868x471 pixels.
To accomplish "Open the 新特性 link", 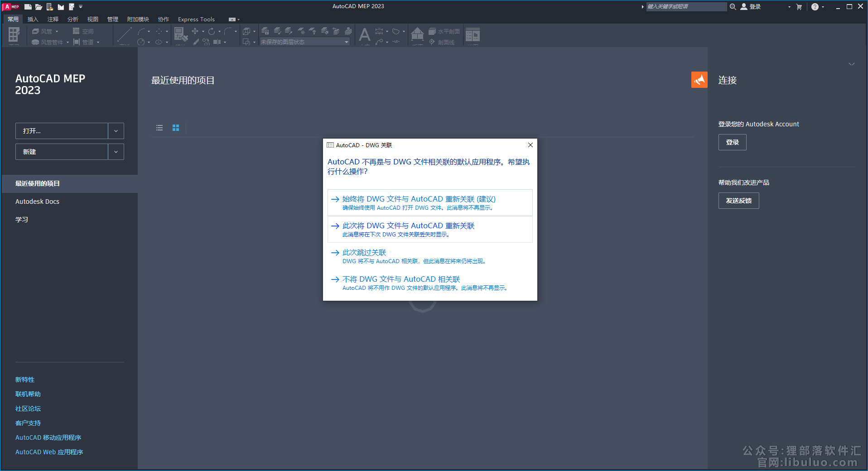I will coord(25,380).
